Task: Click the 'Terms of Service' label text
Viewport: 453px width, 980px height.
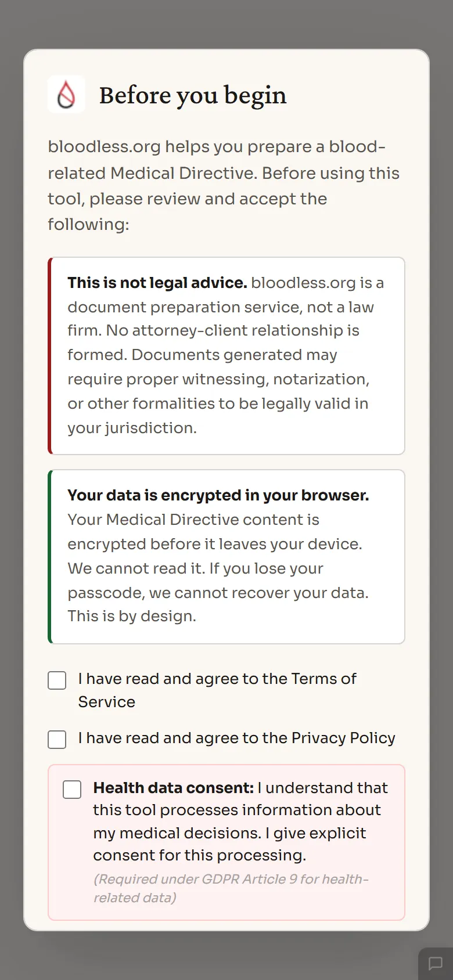Action: tap(217, 690)
